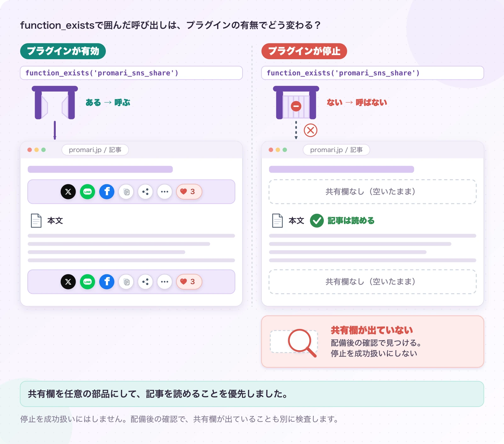Select the share-nodes icon in the share bar below the article body
Screen dimensions: 504x444
[x=145, y=282]
